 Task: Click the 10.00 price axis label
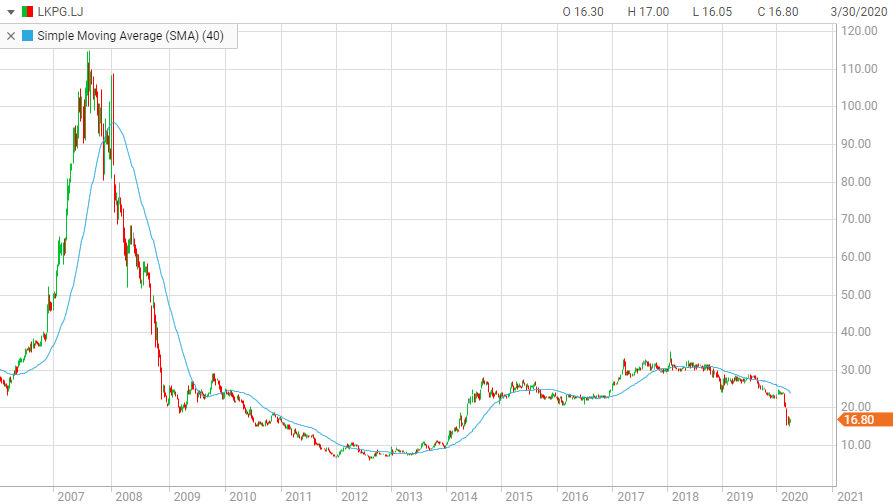pos(857,445)
